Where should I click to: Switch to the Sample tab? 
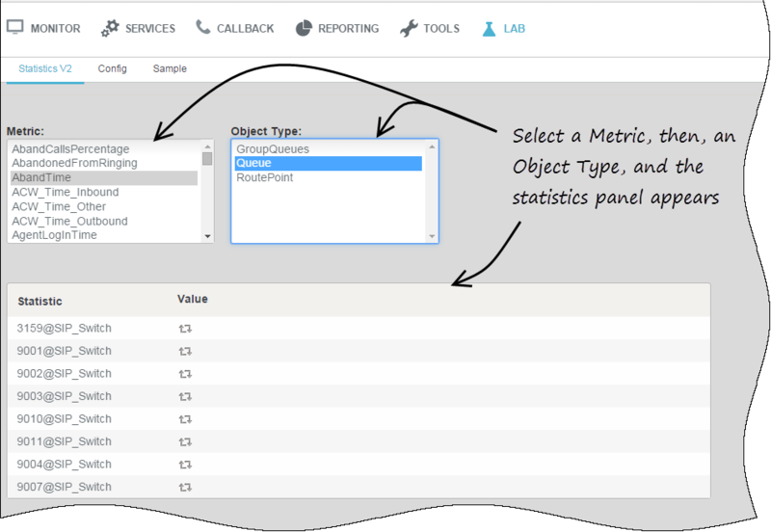pos(170,68)
